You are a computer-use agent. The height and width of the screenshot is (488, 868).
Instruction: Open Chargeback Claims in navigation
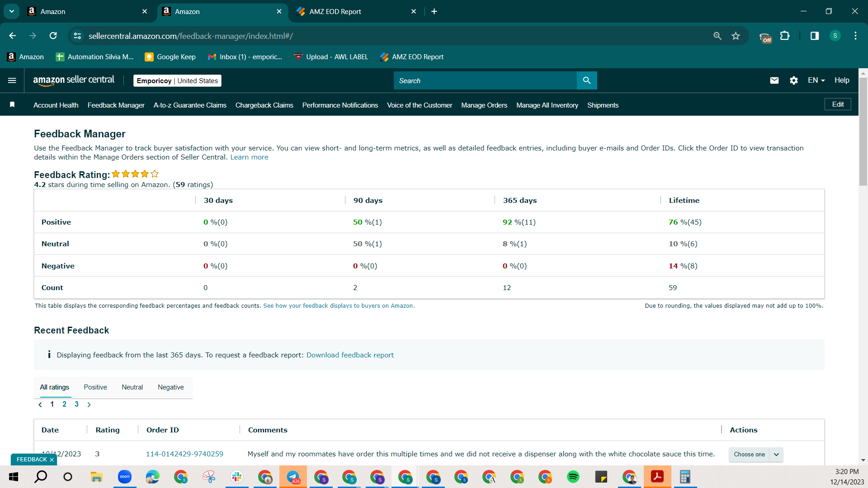pyautogui.click(x=264, y=105)
